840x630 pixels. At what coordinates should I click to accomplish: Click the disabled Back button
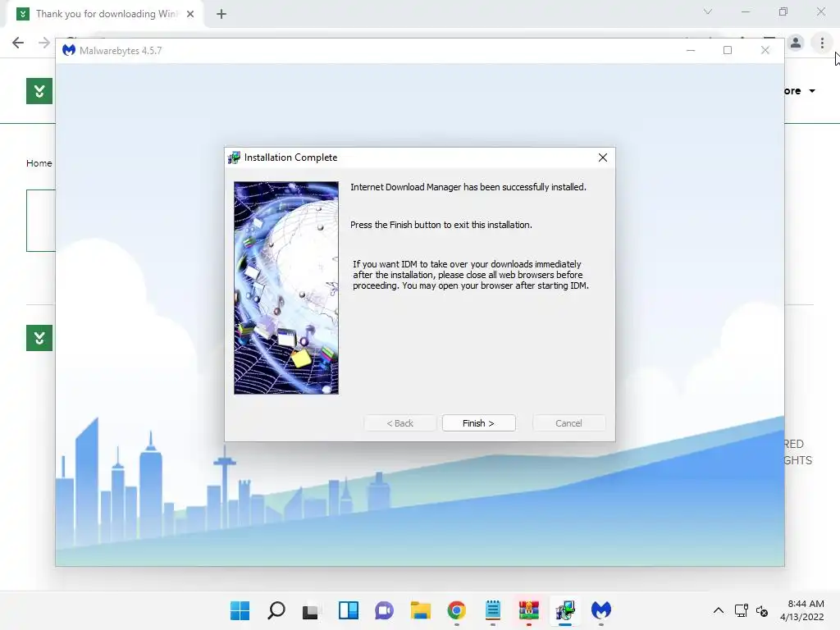pos(400,423)
